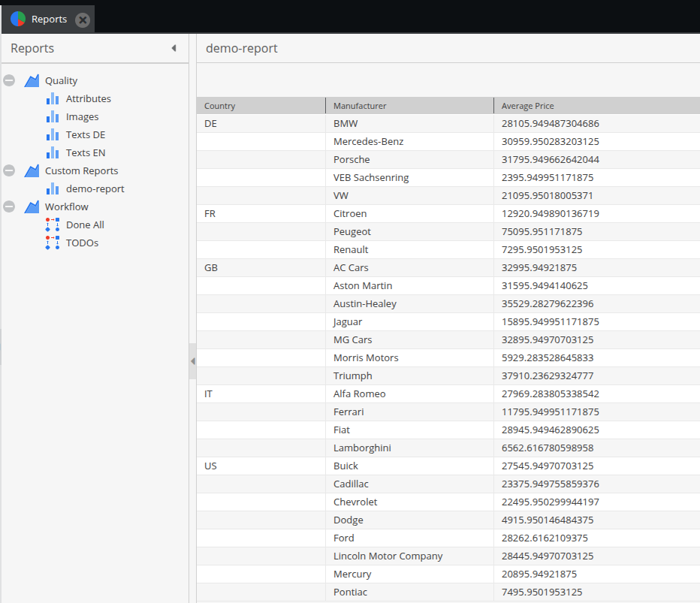Image resolution: width=700 pixels, height=603 pixels.
Task: Click the Lincoln Motor Company cell
Action: (410, 556)
